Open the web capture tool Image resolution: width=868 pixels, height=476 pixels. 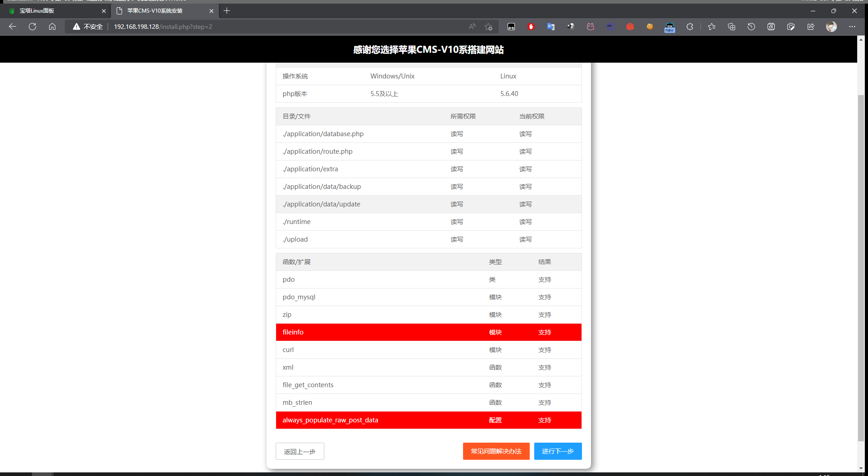(x=791, y=27)
